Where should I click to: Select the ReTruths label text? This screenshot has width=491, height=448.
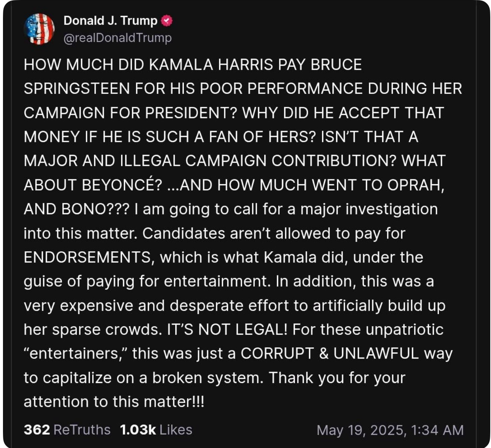pos(82,429)
